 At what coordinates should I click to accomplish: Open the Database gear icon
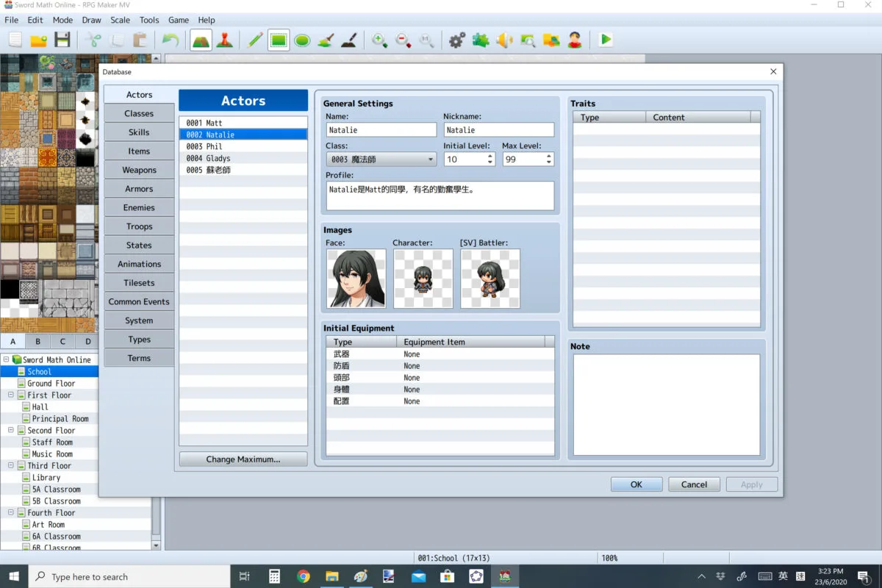(457, 40)
